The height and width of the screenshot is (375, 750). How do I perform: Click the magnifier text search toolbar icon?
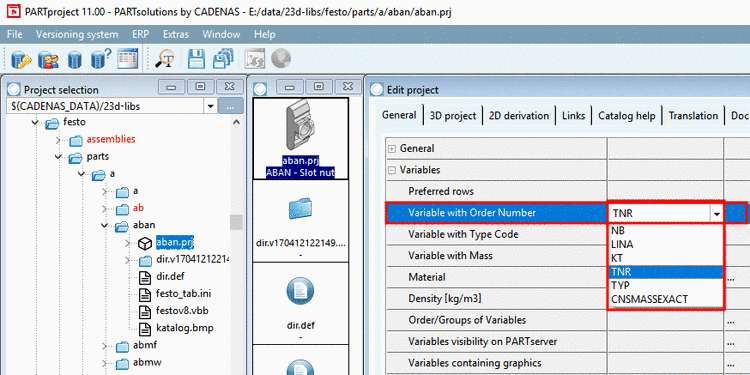(165, 59)
